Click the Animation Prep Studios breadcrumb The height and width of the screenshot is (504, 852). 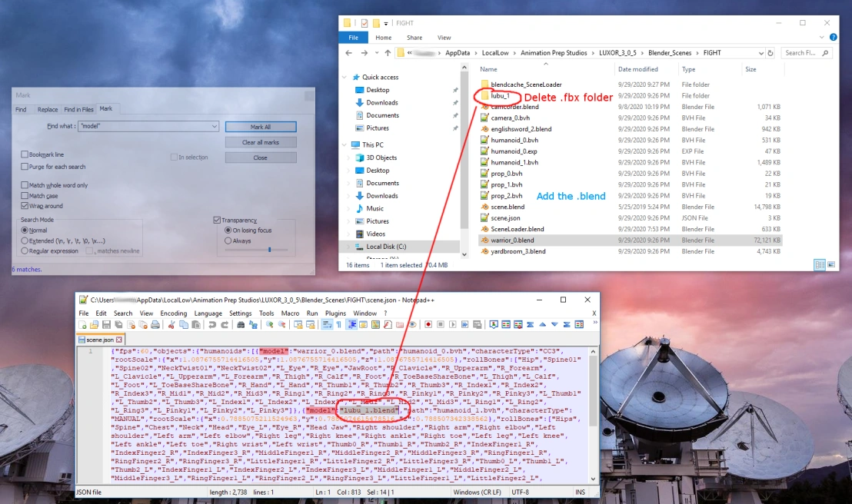coord(554,53)
